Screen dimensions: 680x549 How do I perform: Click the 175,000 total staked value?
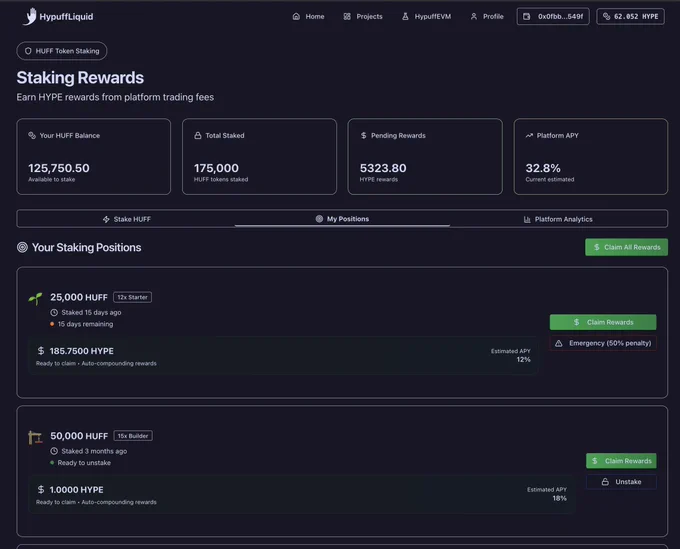(x=216, y=168)
